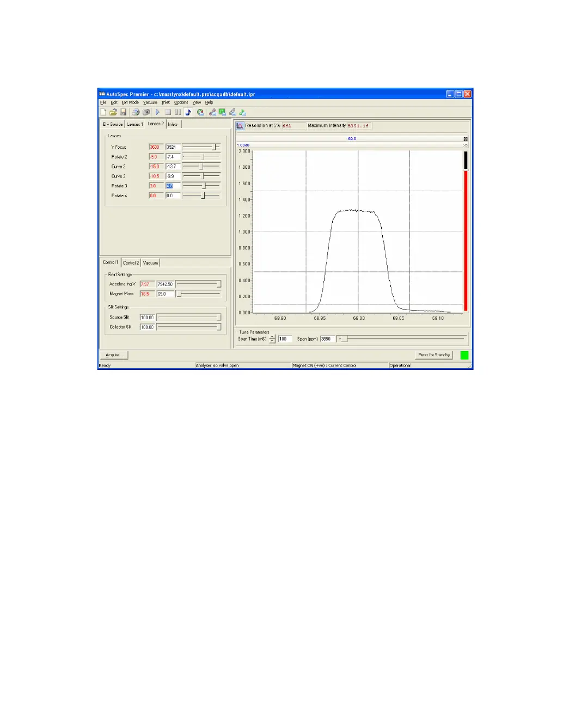The width and height of the screenshot is (588, 706).
Task: Open the Ion Mode menu
Action: (x=130, y=102)
